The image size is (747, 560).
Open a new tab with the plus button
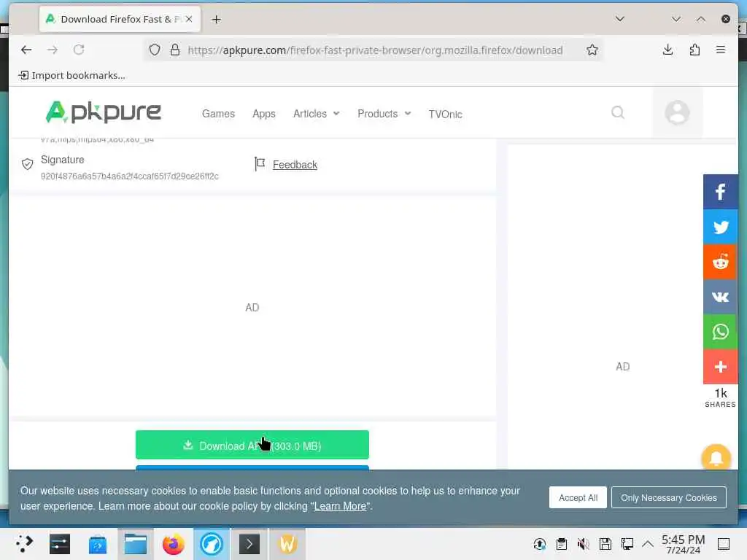216,19
